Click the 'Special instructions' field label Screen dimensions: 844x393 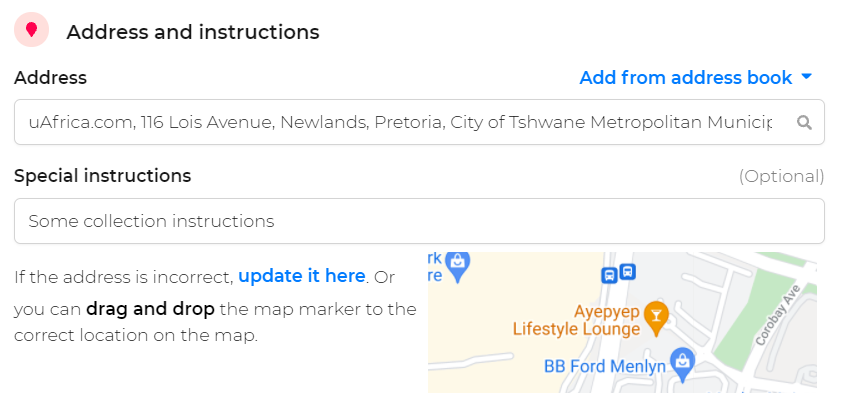[x=103, y=176]
